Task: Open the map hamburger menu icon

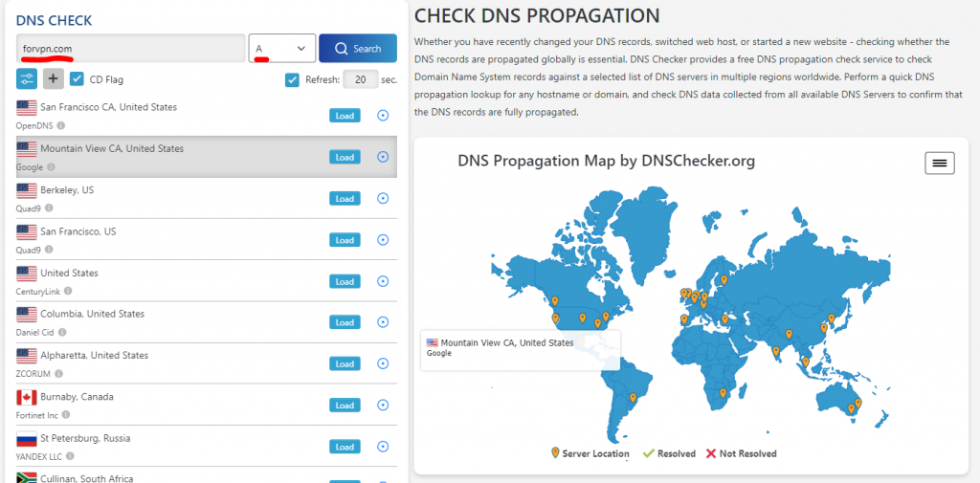Action: [939, 164]
